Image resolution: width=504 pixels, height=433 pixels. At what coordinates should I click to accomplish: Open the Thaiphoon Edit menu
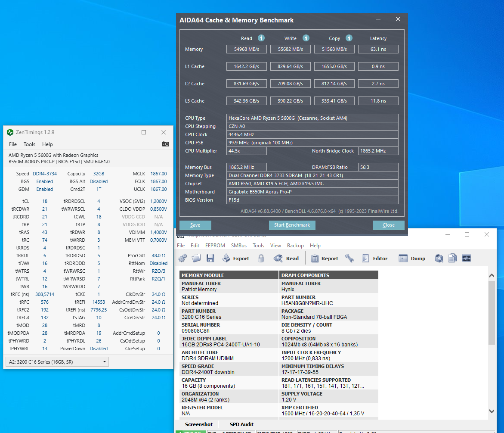click(x=195, y=246)
